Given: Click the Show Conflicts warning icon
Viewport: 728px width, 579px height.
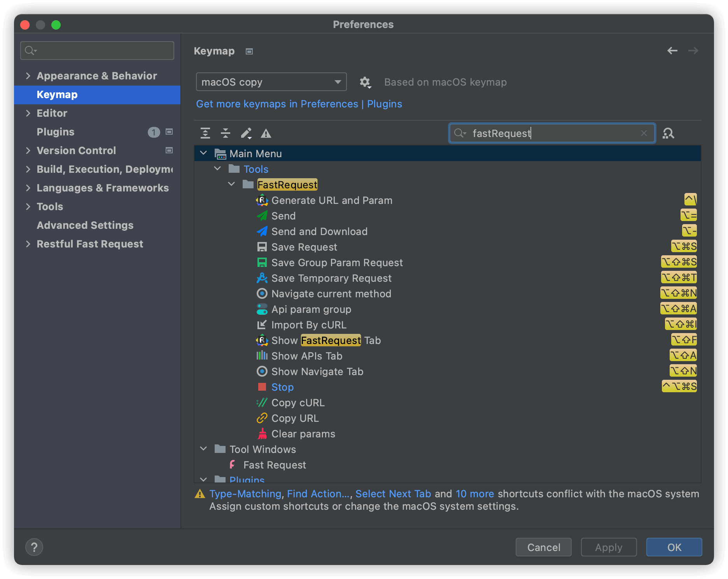Looking at the screenshot, I should click(266, 133).
